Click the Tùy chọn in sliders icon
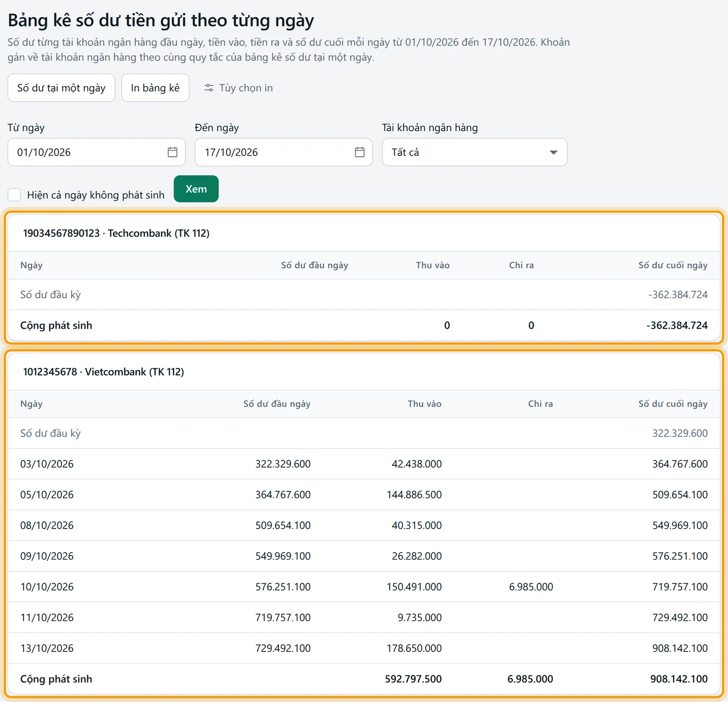Viewport: 728px width, 702px height. [209, 88]
